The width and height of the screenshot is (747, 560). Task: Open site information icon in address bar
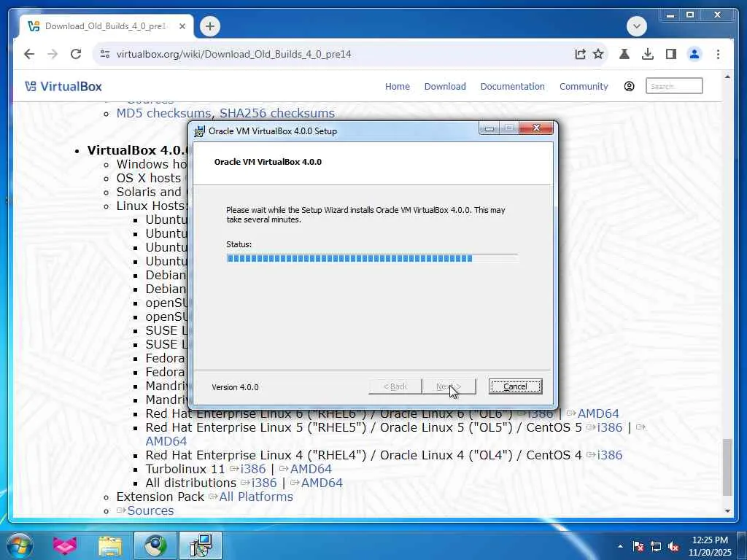105,54
